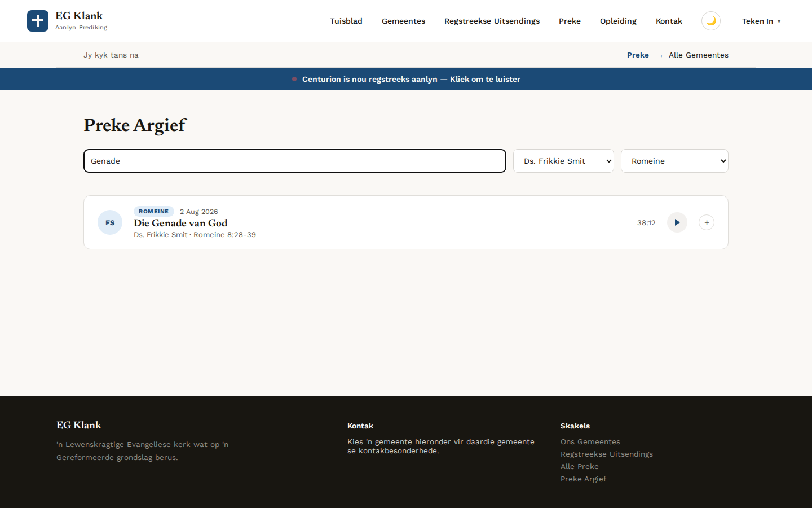812x508 pixels.
Task: Click the red live indicator dot
Action: (294, 79)
